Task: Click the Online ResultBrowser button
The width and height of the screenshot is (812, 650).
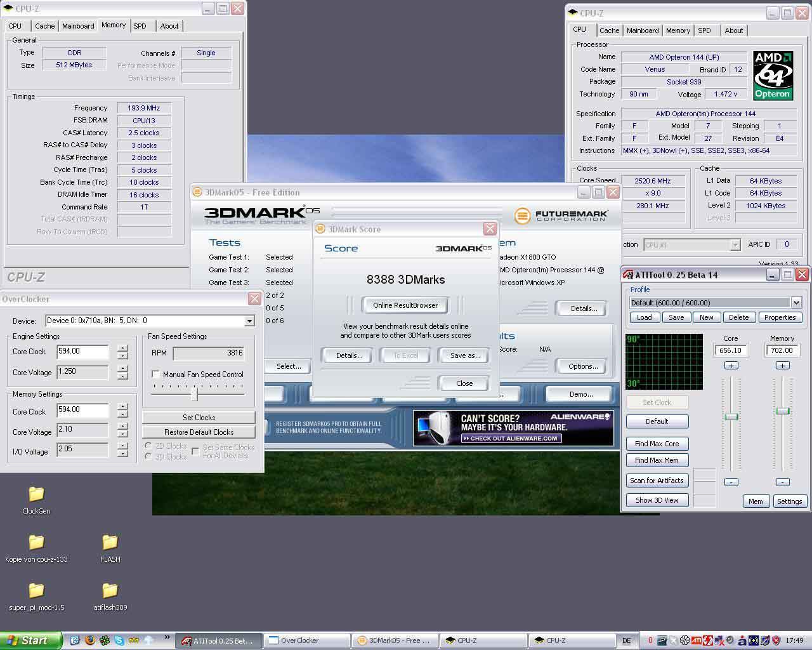Action: coord(405,305)
